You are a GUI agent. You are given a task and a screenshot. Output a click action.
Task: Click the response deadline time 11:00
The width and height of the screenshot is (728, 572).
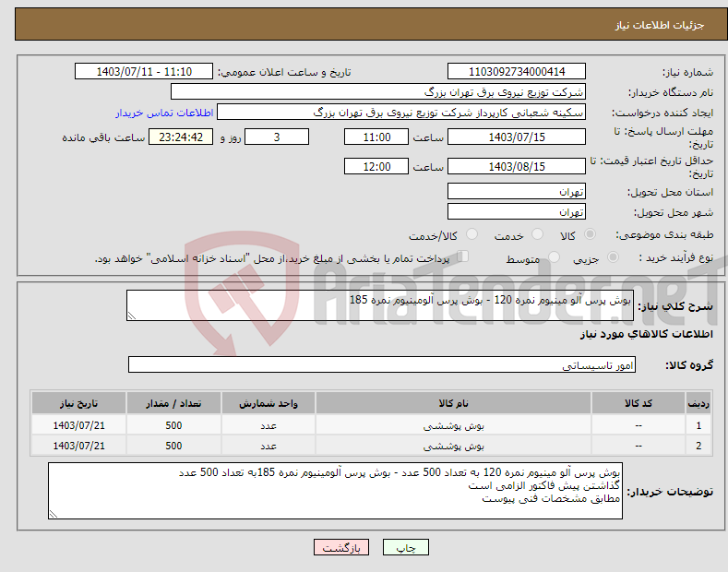[376, 137]
